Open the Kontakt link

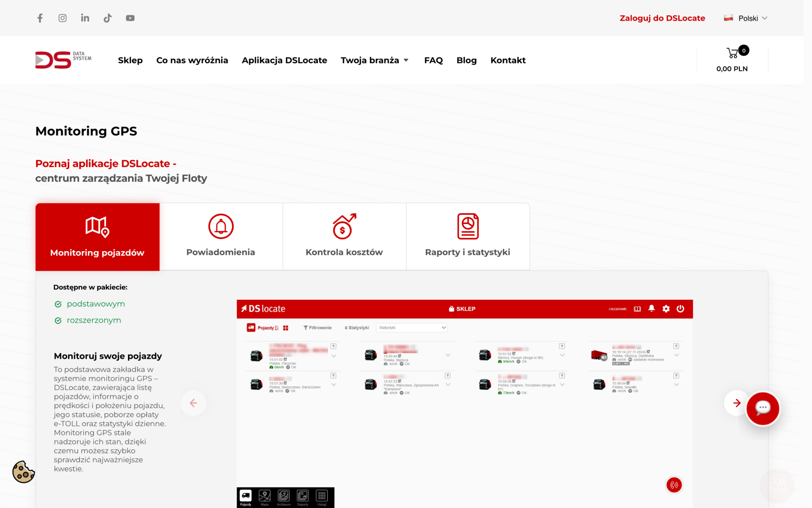tap(508, 60)
